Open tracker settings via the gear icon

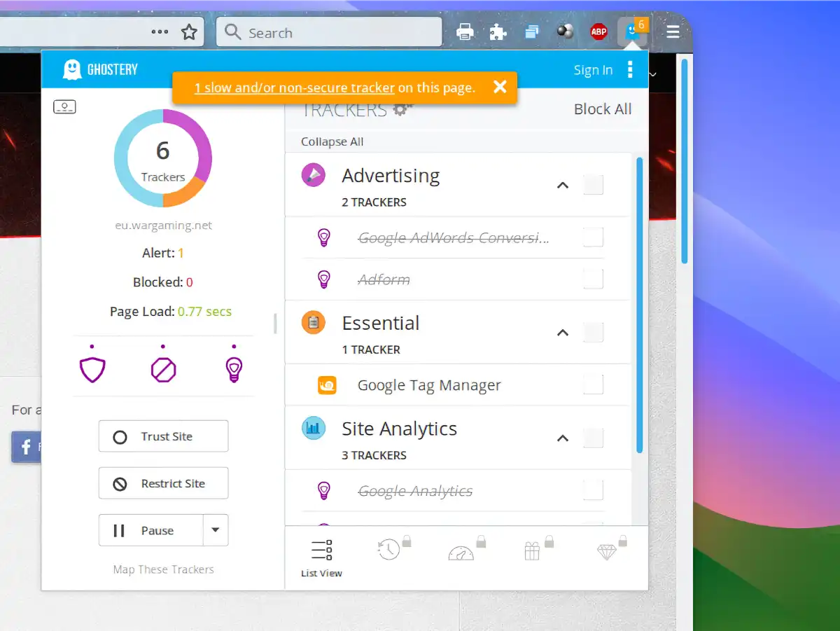pos(402,109)
